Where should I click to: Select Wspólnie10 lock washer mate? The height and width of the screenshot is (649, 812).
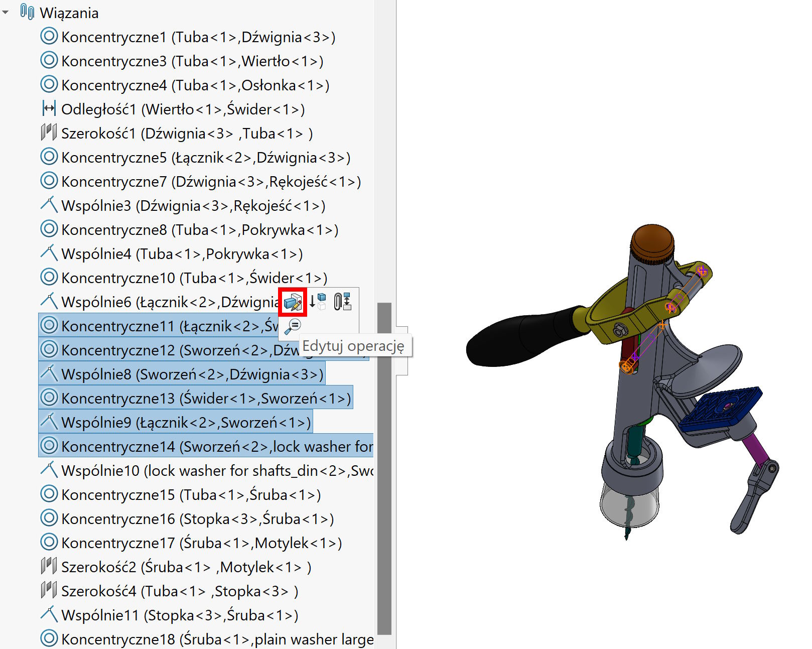click(x=217, y=471)
